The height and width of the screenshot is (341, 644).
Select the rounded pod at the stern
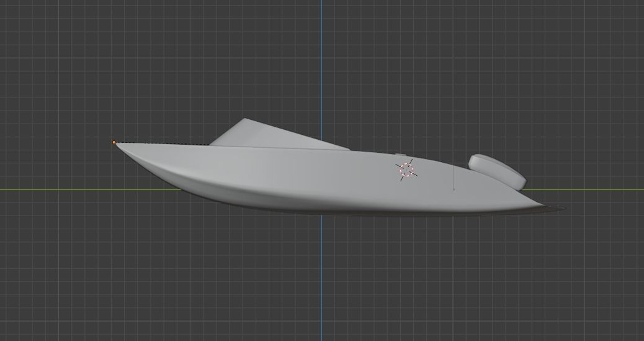click(498, 172)
